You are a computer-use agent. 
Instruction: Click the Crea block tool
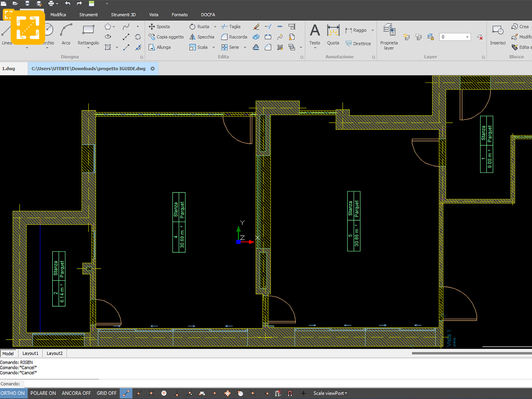[x=520, y=27]
